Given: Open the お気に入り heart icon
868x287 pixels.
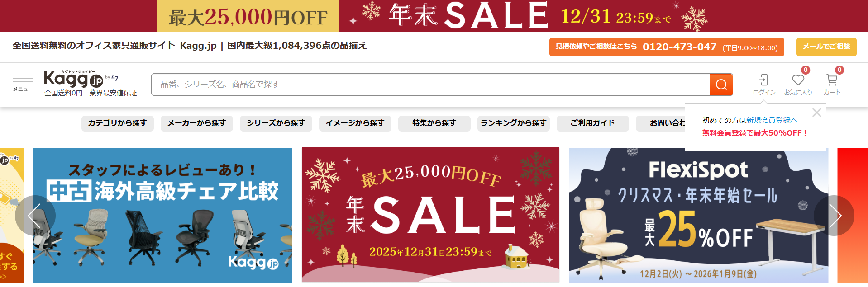Looking at the screenshot, I should click(x=798, y=85).
